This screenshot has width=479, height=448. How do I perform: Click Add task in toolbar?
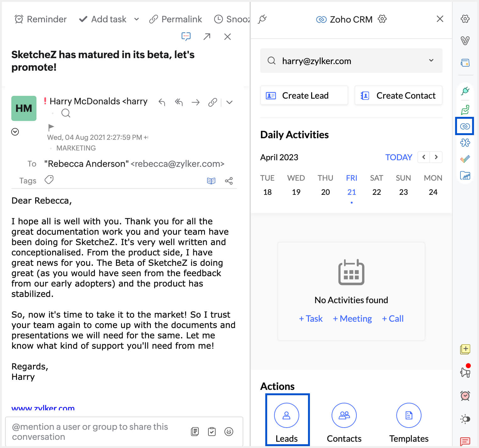tap(103, 19)
